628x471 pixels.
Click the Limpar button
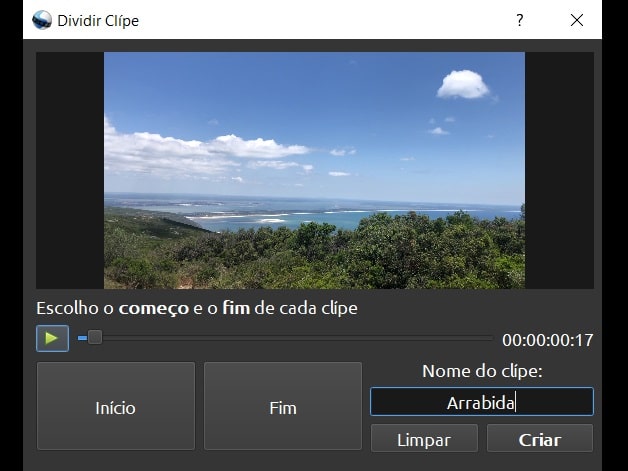[423, 439]
